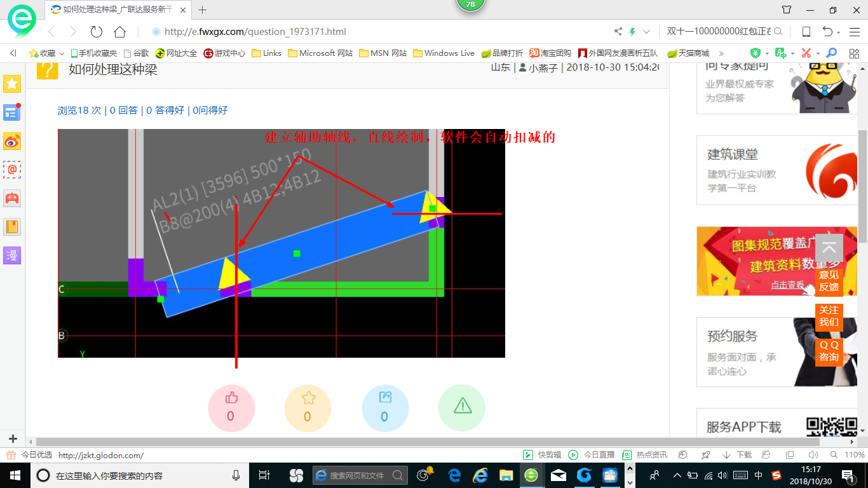This screenshot has height=488, width=868.
Task: Add sidebar app with plus icon
Action: (x=13, y=439)
